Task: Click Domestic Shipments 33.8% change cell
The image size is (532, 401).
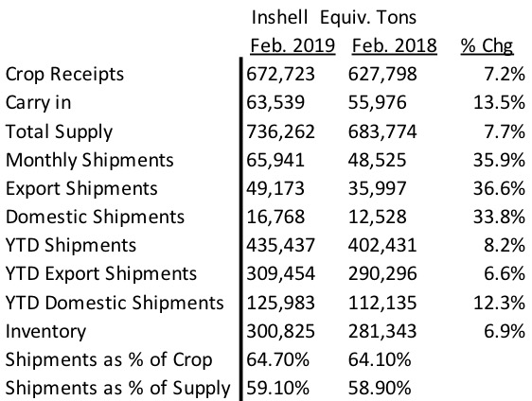Action: tap(499, 217)
